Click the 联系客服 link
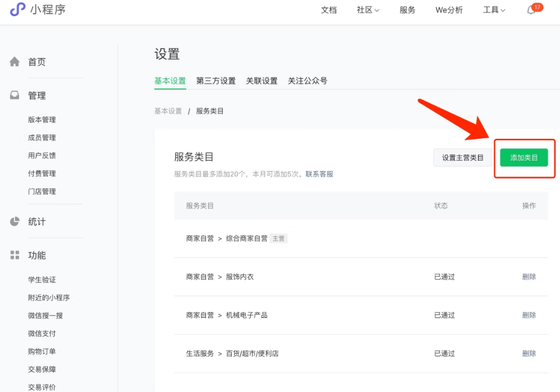This screenshot has height=392, width=560. (319, 174)
